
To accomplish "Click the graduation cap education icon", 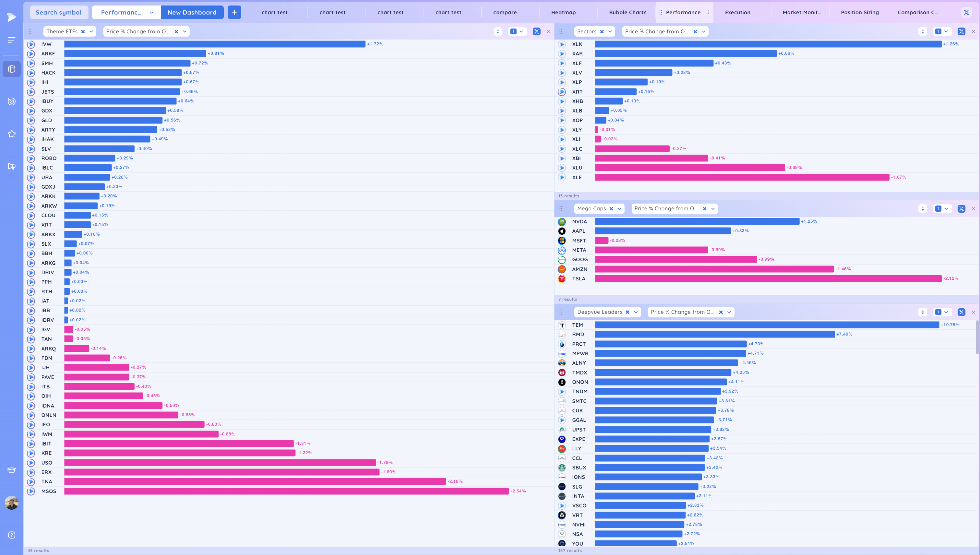I will pyautogui.click(x=12, y=470).
